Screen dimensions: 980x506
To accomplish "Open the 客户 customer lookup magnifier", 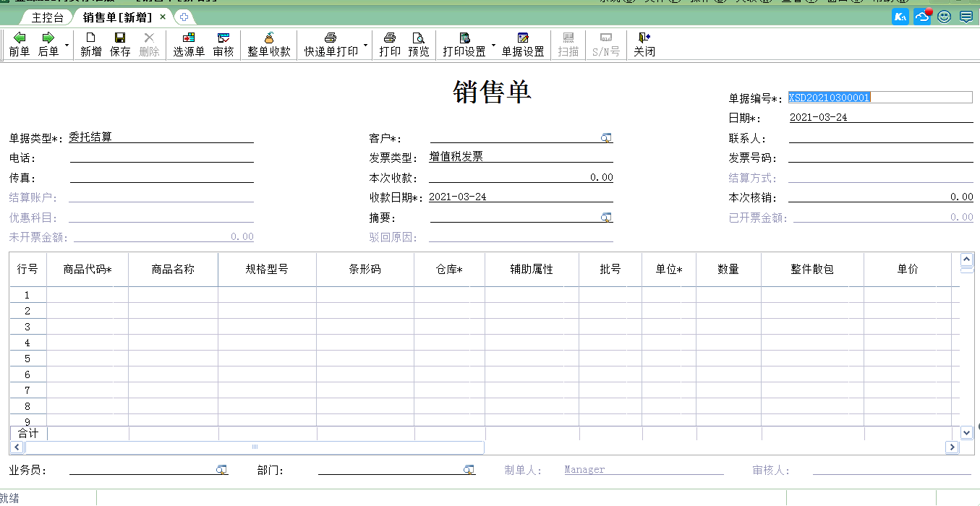I will coord(606,137).
